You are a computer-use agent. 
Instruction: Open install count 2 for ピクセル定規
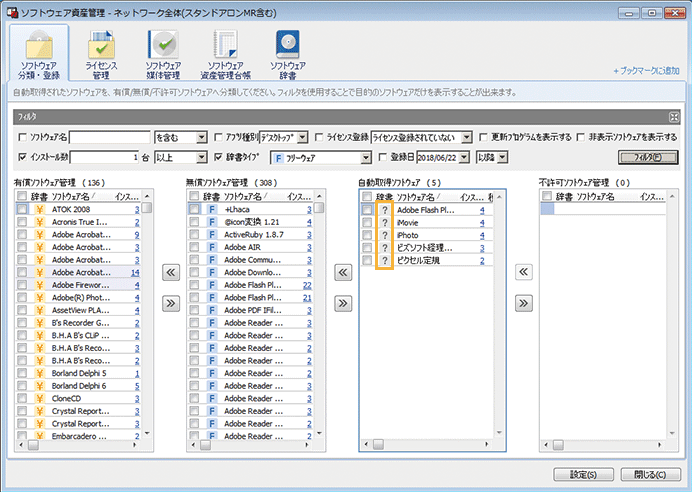tap(482, 260)
